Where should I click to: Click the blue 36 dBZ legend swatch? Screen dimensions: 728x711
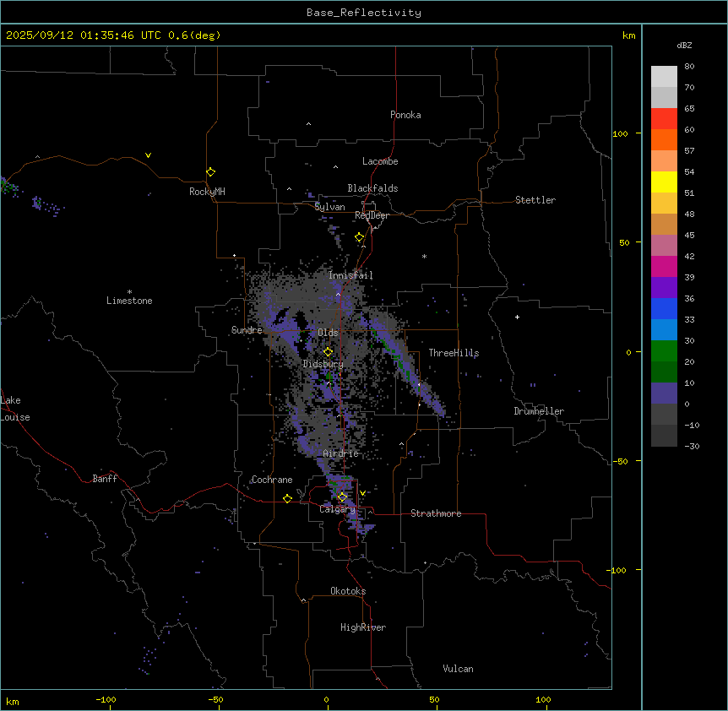664,308
